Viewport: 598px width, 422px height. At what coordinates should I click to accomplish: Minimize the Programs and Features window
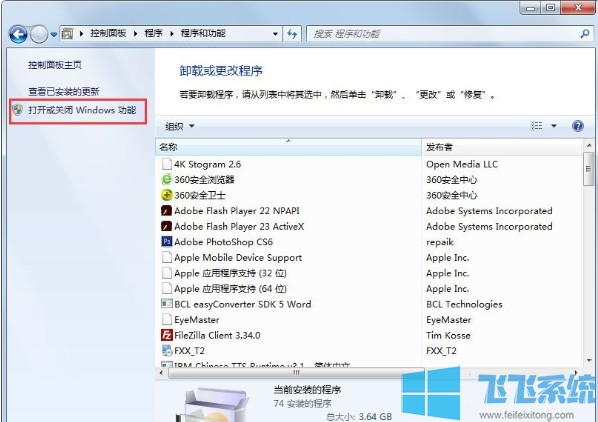[x=530, y=8]
